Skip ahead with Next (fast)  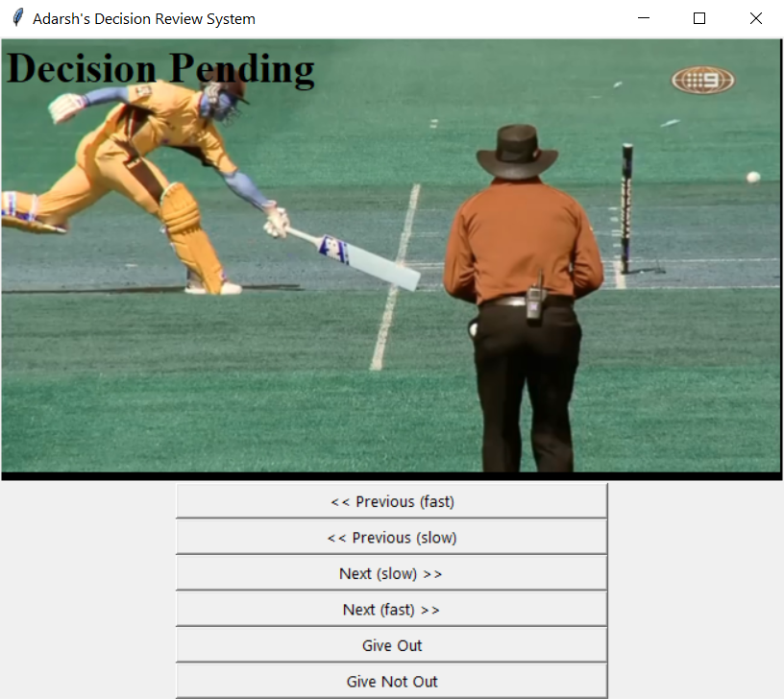(391, 610)
